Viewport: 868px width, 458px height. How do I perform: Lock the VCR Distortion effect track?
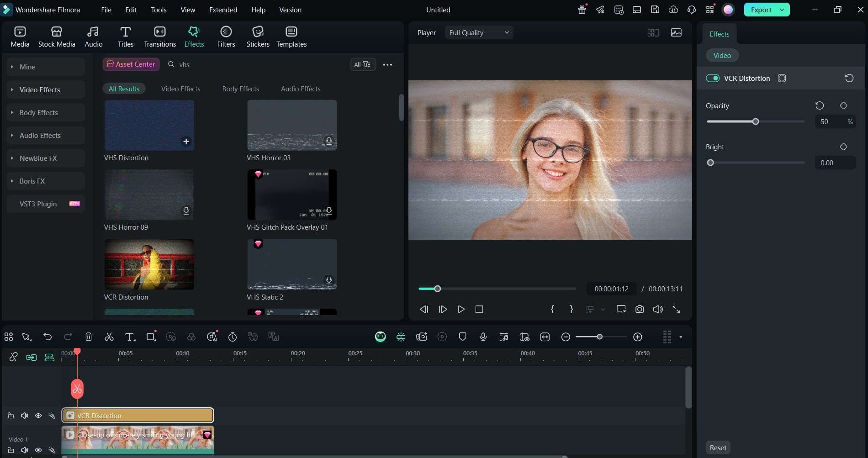[x=11, y=416]
